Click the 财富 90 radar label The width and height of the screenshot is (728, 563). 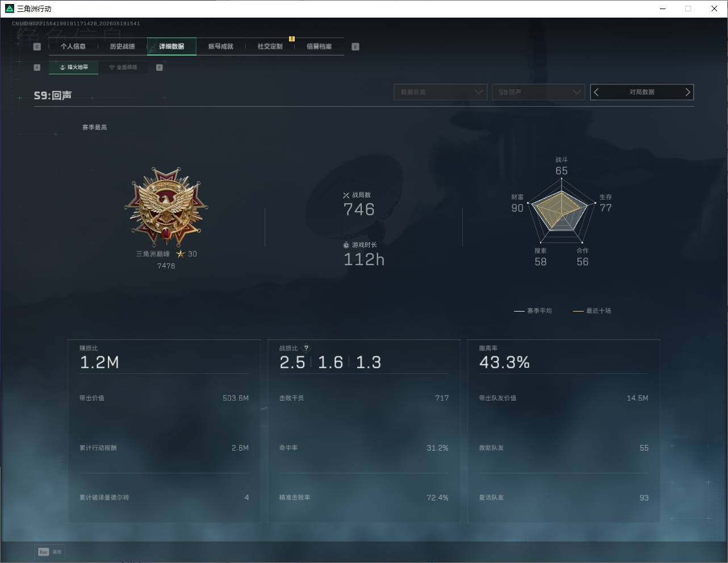[517, 203]
